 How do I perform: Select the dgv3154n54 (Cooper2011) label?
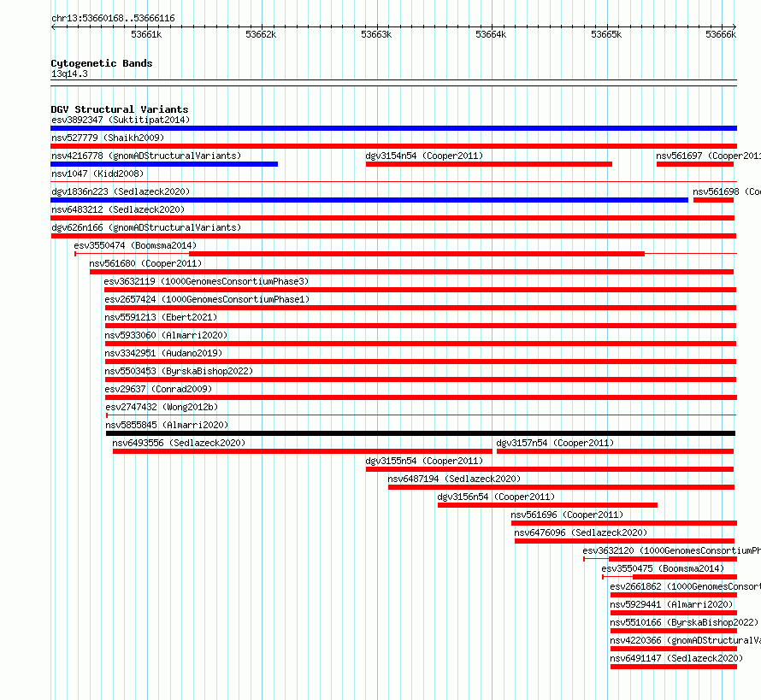(x=424, y=156)
